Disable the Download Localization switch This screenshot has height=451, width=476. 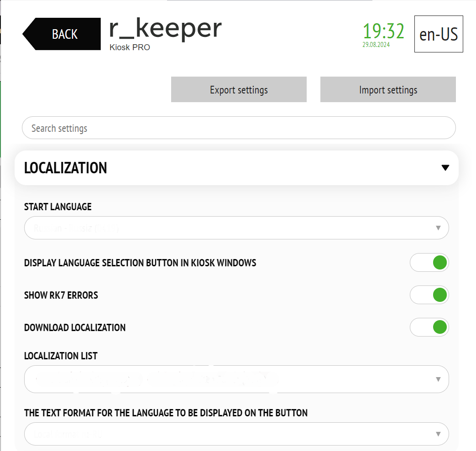(429, 327)
